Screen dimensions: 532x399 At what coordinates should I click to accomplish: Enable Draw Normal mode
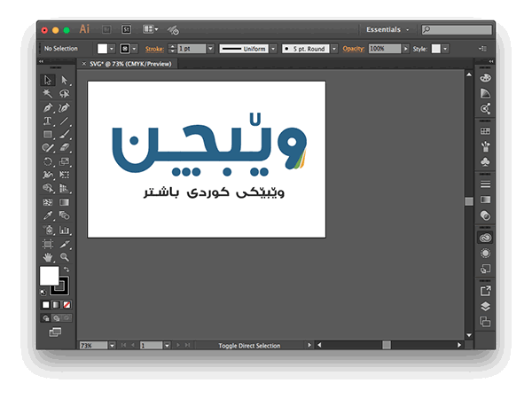(x=46, y=318)
